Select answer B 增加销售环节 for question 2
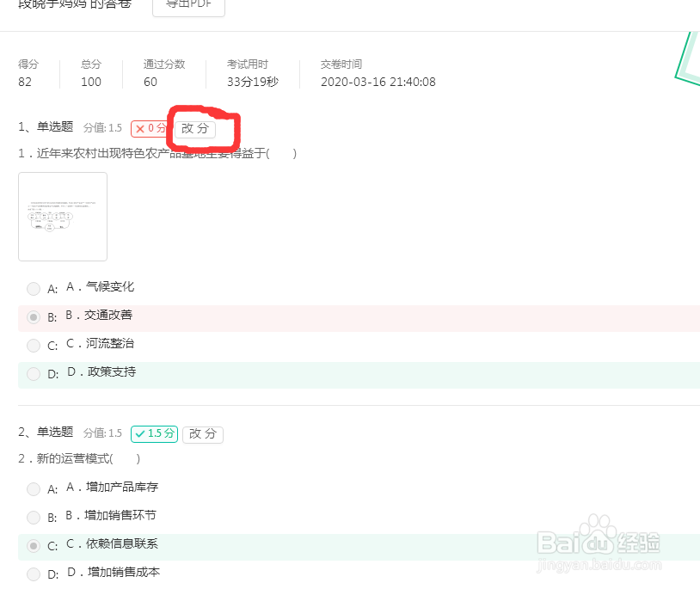Image resolution: width=700 pixels, height=589 pixels. (x=33, y=518)
